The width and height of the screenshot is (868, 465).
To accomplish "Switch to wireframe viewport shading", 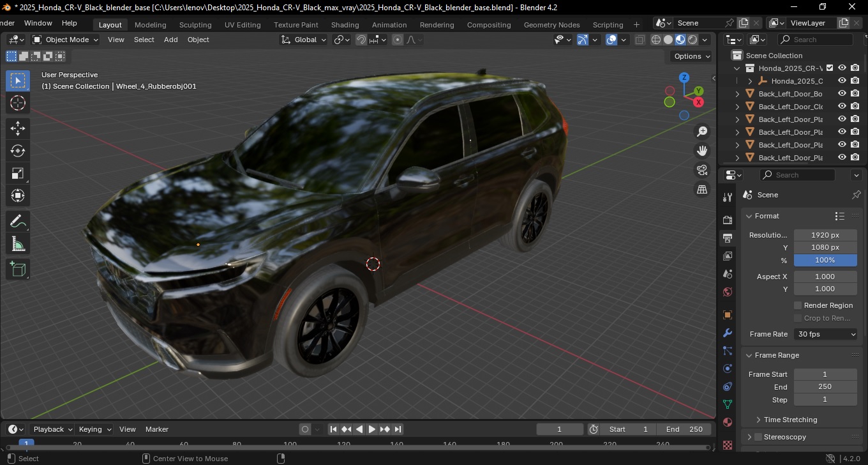I will point(655,40).
